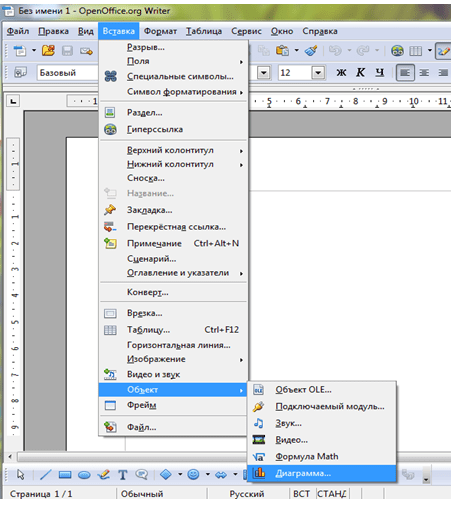
Task: Toggle the Show Draw Functions icon
Action: pyautogui.click(x=444, y=51)
